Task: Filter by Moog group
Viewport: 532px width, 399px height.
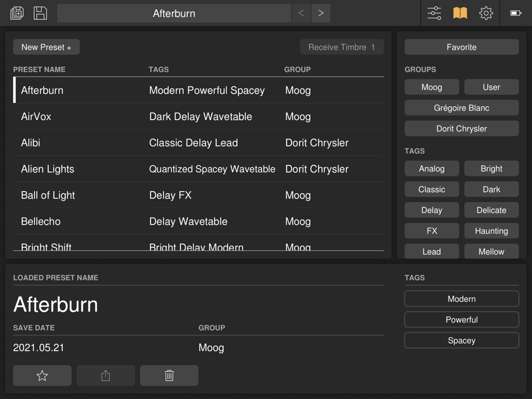Action: [431, 87]
